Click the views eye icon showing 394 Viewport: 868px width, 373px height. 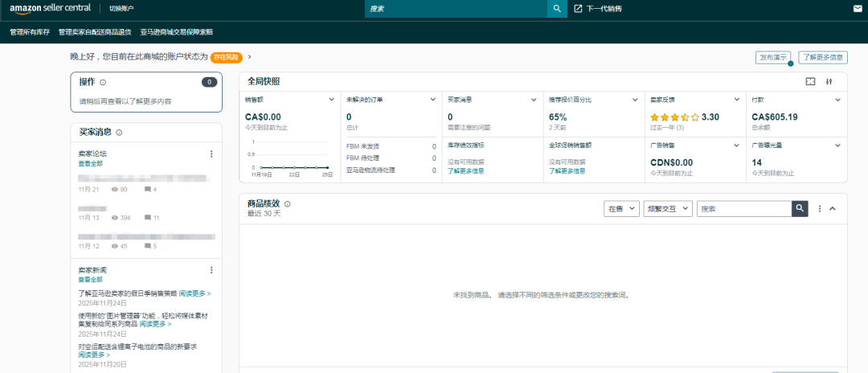pyautogui.click(x=115, y=218)
